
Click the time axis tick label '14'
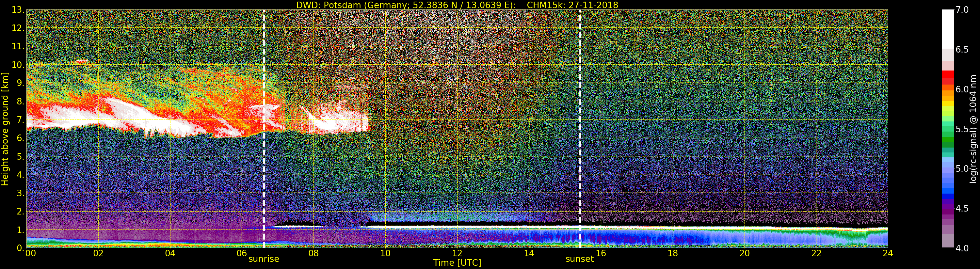[529, 253]
